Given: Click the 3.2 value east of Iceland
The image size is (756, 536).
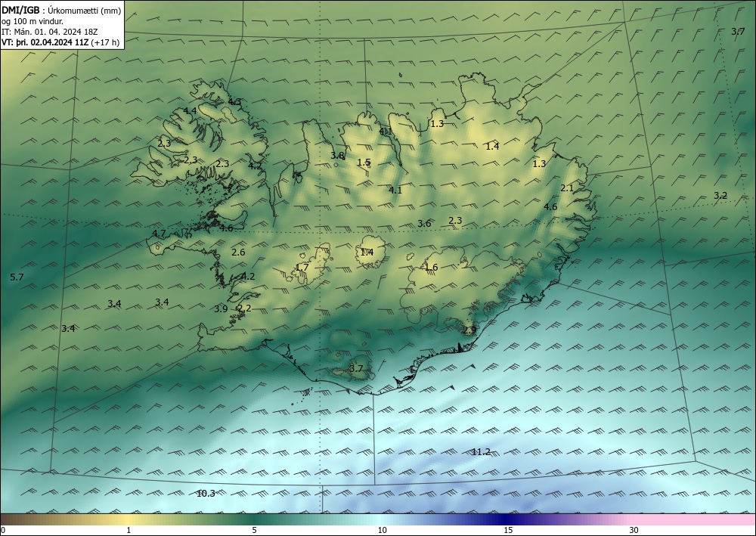Looking at the screenshot, I should point(720,196).
